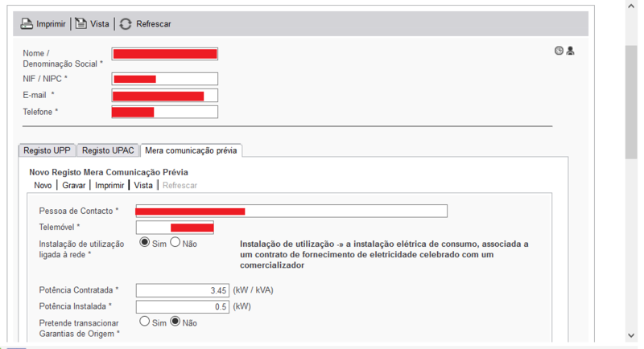Click the Vista document icon in top toolbar
The image size is (644, 349).
(x=81, y=24)
